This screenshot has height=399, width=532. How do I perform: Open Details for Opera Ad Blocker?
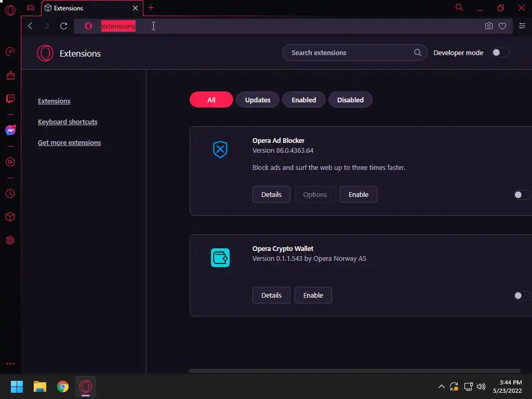click(x=271, y=194)
